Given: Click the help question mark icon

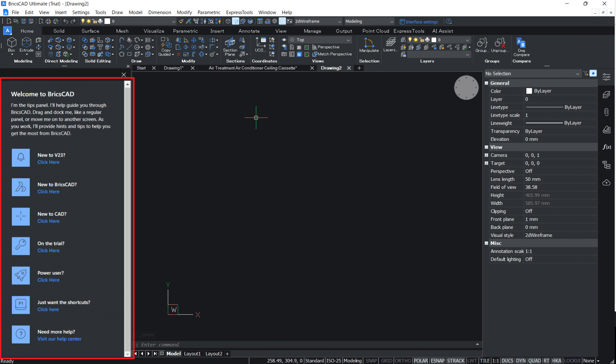Looking at the screenshot, I should pyautogui.click(x=449, y=21).
